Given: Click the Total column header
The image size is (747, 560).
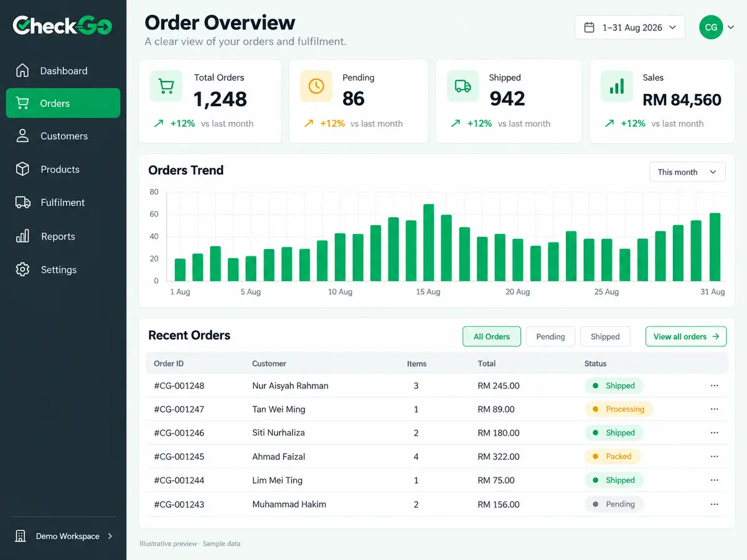Looking at the screenshot, I should (487, 363).
